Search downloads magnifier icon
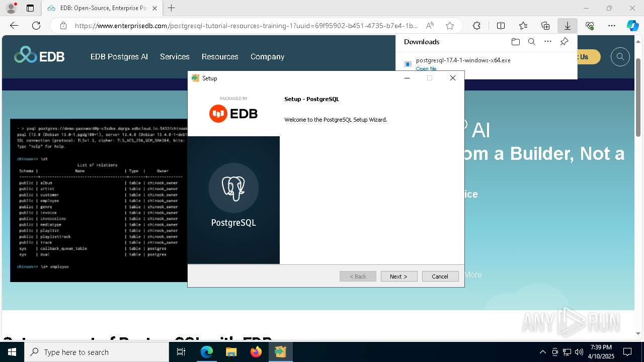This screenshot has width=644, height=362. click(x=531, y=42)
